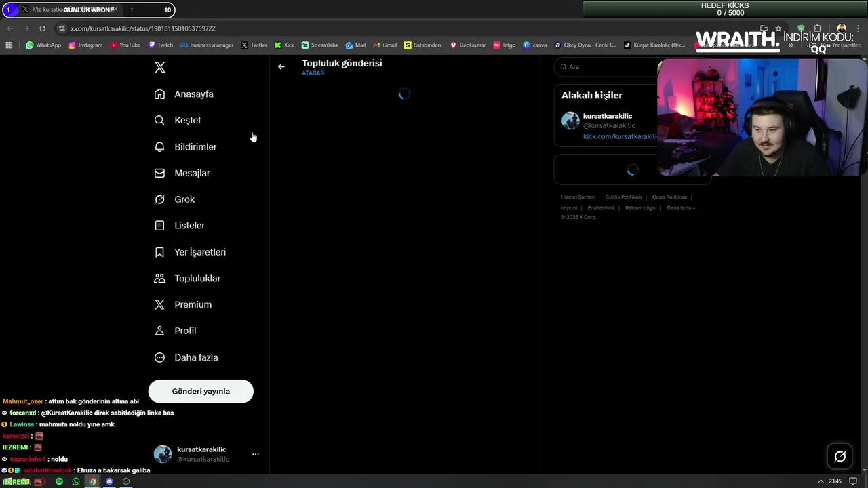
Task: Open the Keşfet explore page
Action: (178, 121)
